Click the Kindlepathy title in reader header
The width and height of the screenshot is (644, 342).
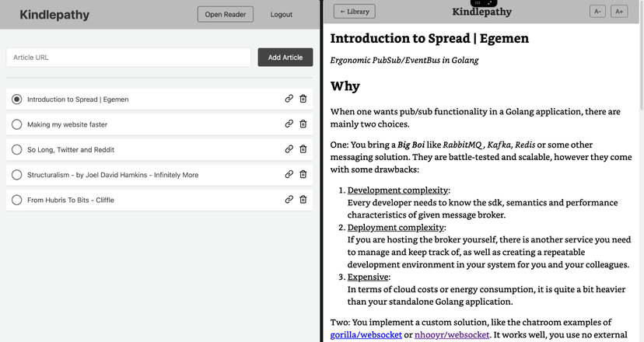click(481, 12)
